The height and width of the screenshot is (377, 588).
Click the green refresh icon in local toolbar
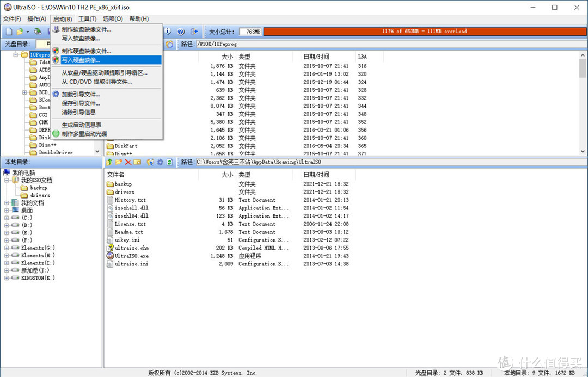(169, 162)
